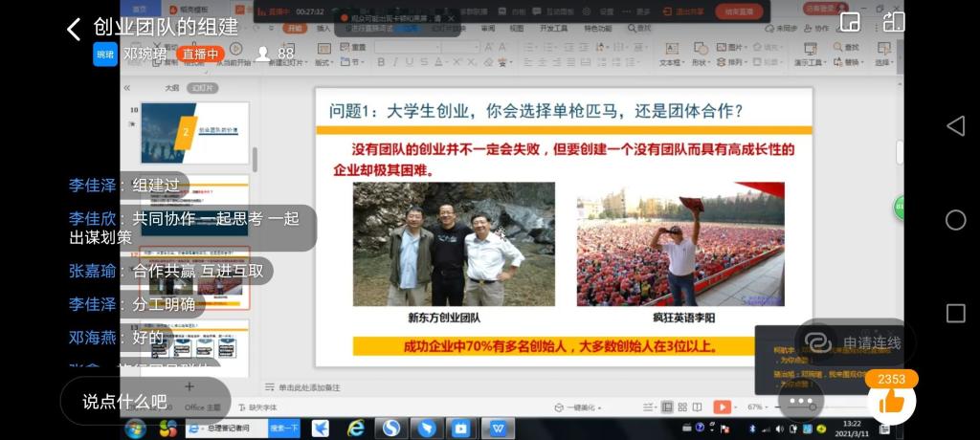The height and width of the screenshot is (440, 980).
Task: Click the red 结束直播 button
Action: click(739, 11)
